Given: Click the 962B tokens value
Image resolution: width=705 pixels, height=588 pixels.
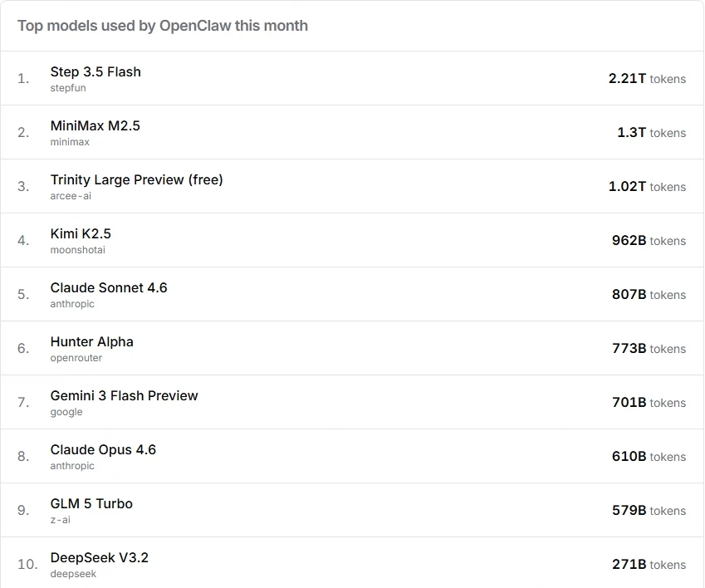Looking at the screenshot, I should coord(649,241).
